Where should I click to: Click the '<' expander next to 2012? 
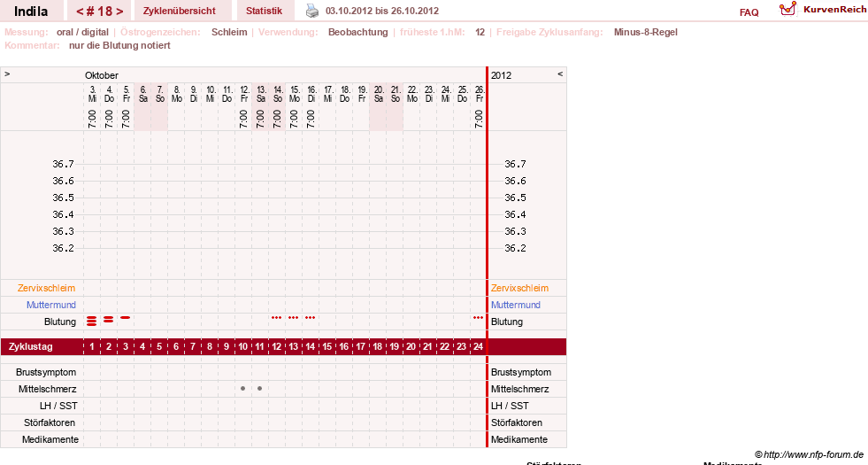pos(560,74)
